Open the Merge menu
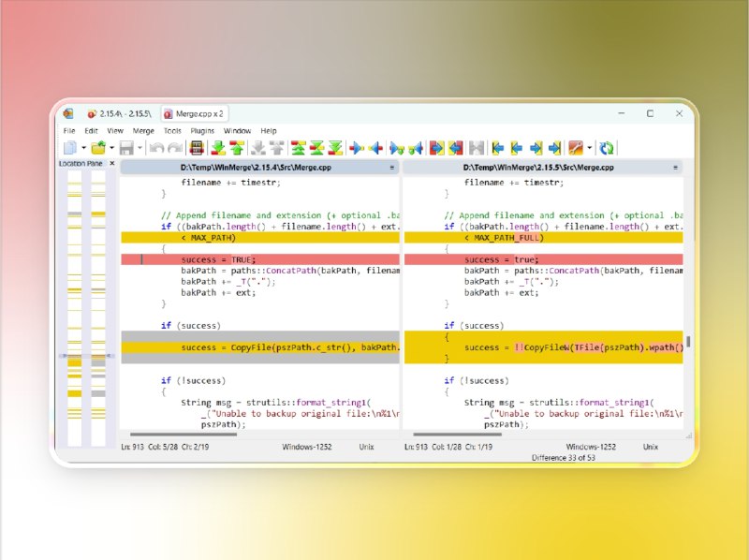Image resolution: width=749 pixels, height=560 pixels. [142, 130]
